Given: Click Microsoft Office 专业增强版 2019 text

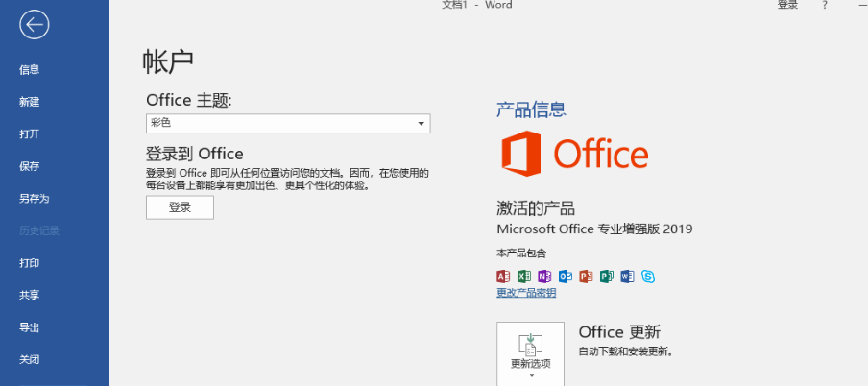Looking at the screenshot, I should point(594,229).
